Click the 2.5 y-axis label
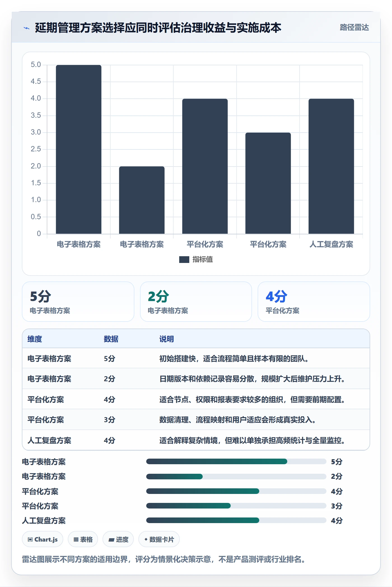The width and height of the screenshot is (392, 587). click(36, 149)
